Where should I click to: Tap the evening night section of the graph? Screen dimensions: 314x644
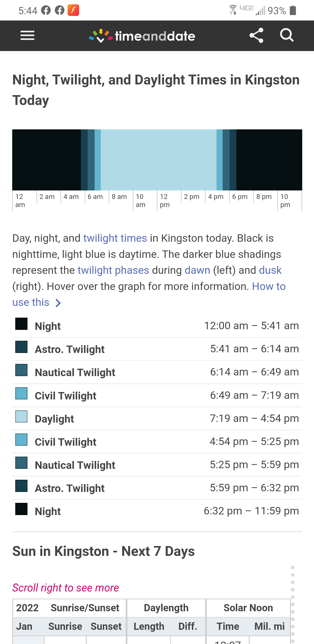269,160
